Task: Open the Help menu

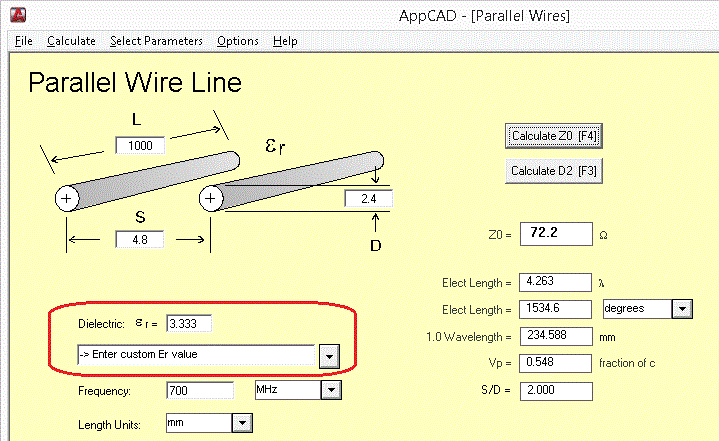Action: (x=285, y=41)
